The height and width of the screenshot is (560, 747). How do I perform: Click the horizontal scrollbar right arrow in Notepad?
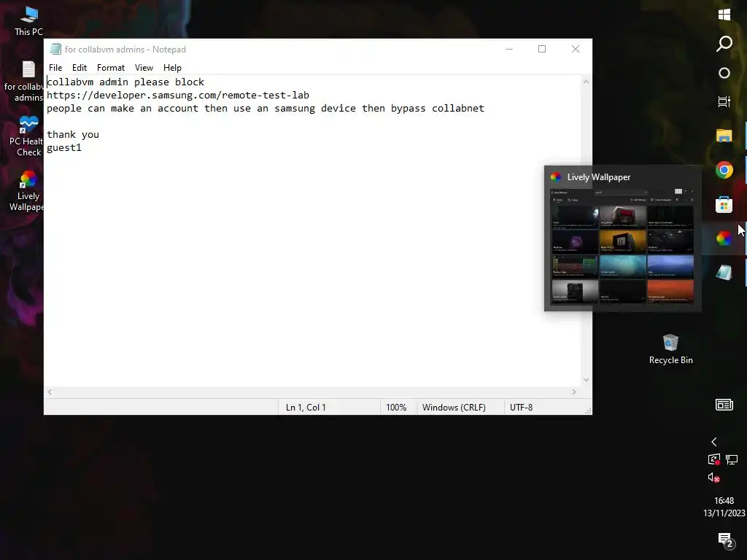574,392
